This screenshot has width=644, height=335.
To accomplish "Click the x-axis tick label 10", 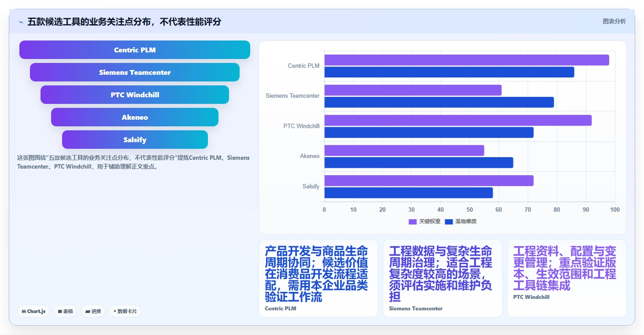I will click(354, 210).
